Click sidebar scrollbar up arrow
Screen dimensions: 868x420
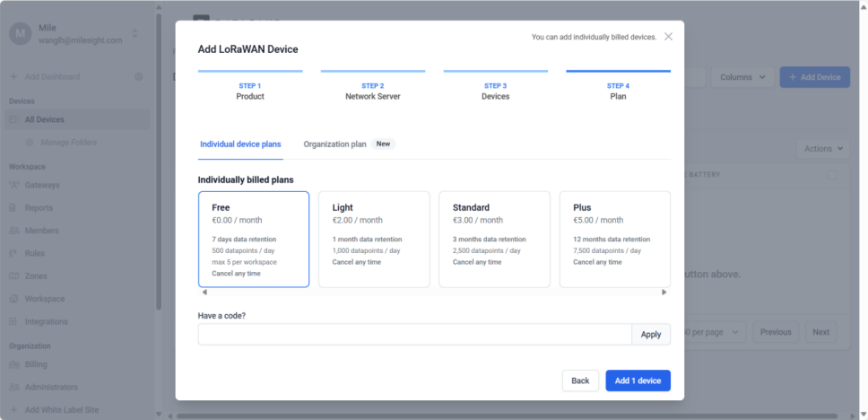(159, 8)
